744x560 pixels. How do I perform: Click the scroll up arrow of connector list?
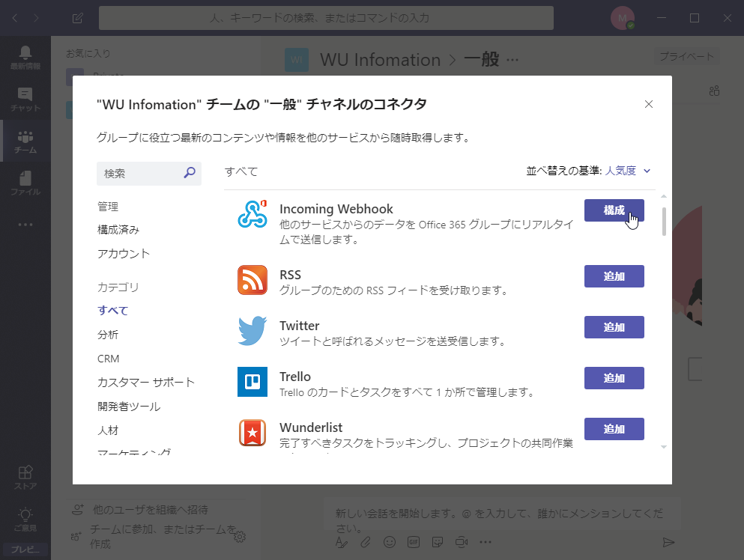(664, 196)
